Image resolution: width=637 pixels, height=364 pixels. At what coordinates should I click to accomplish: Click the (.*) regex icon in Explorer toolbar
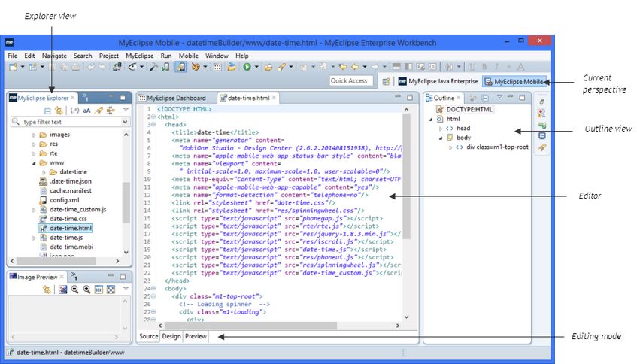(74, 111)
